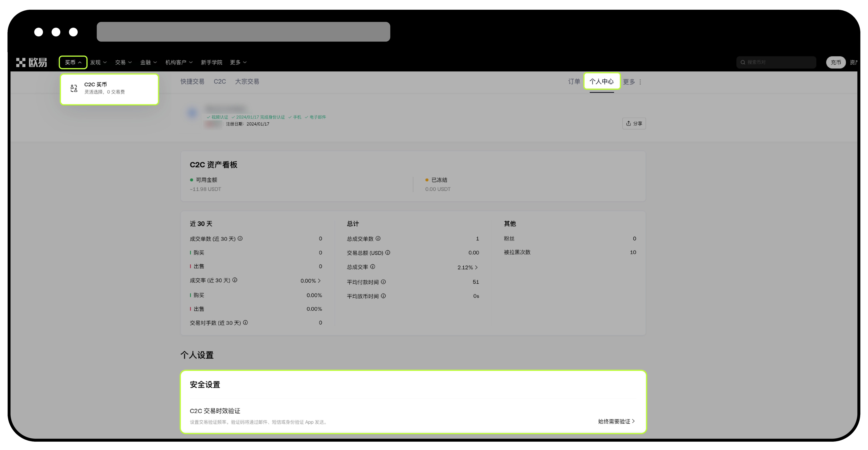This screenshot has height=450, width=868.
Task: Expand the 金融 navigation dropdown
Action: point(148,62)
